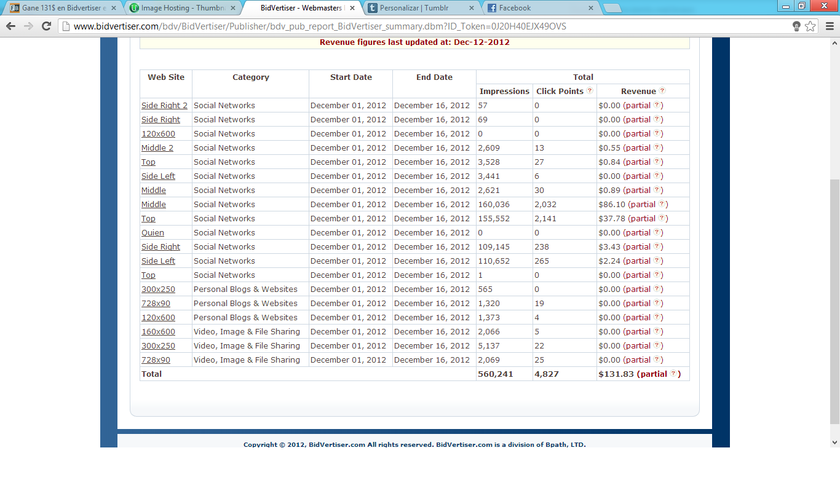The height and width of the screenshot is (504, 840).
Task: Open Side Right link with 69 impressions
Action: (x=160, y=120)
